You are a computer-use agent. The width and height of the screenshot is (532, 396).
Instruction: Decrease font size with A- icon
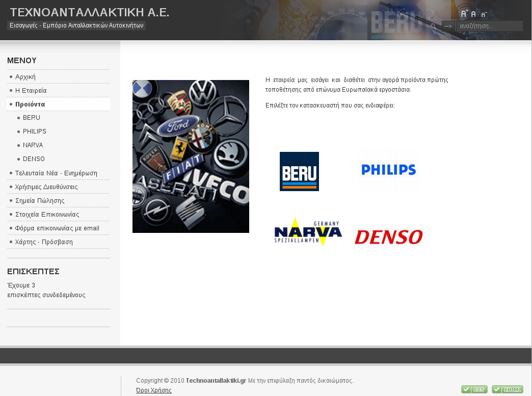[x=484, y=14]
